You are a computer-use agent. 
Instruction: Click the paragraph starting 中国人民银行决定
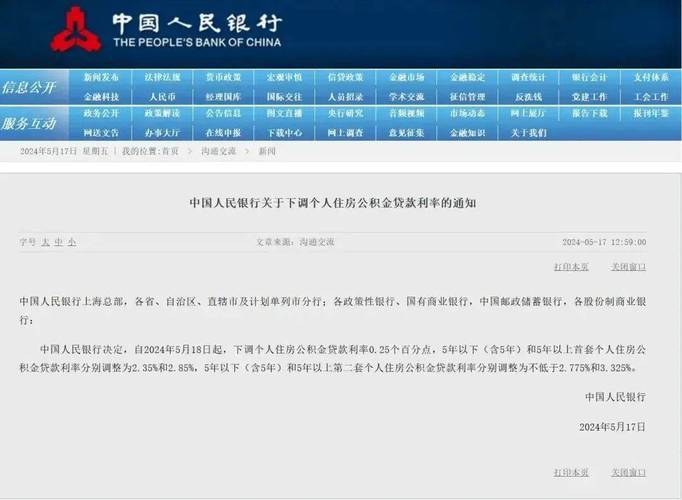[333, 359]
